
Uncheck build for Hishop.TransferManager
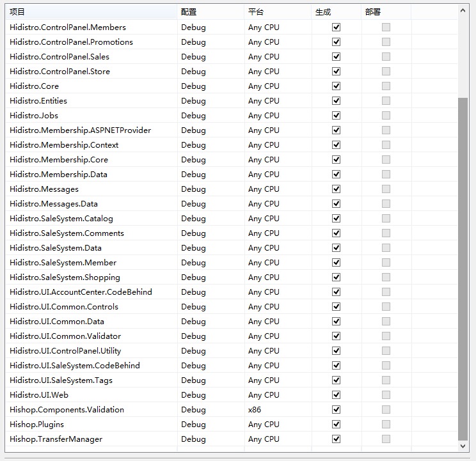(336, 439)
